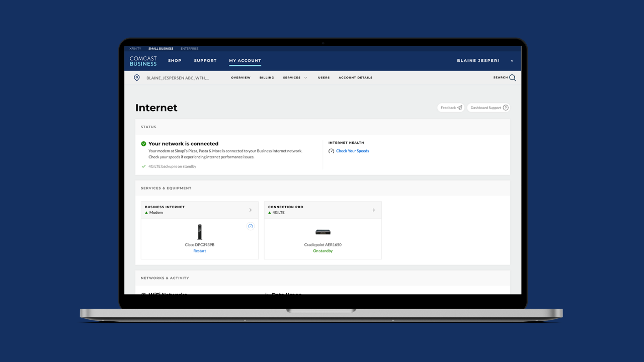
Task: Click the speed test icon on modem card
Action: pyautogui.click(x=250, y=226)
